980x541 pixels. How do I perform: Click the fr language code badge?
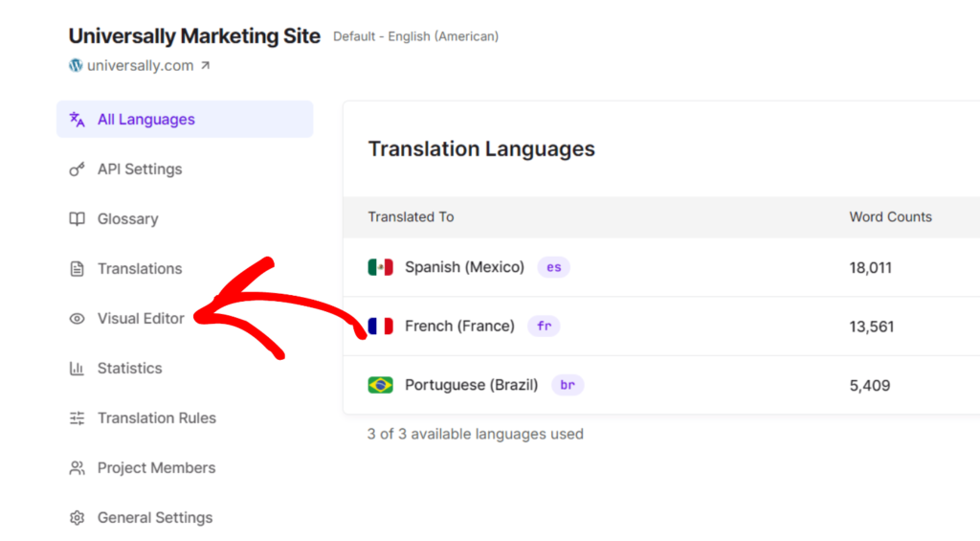coord(544,326)
